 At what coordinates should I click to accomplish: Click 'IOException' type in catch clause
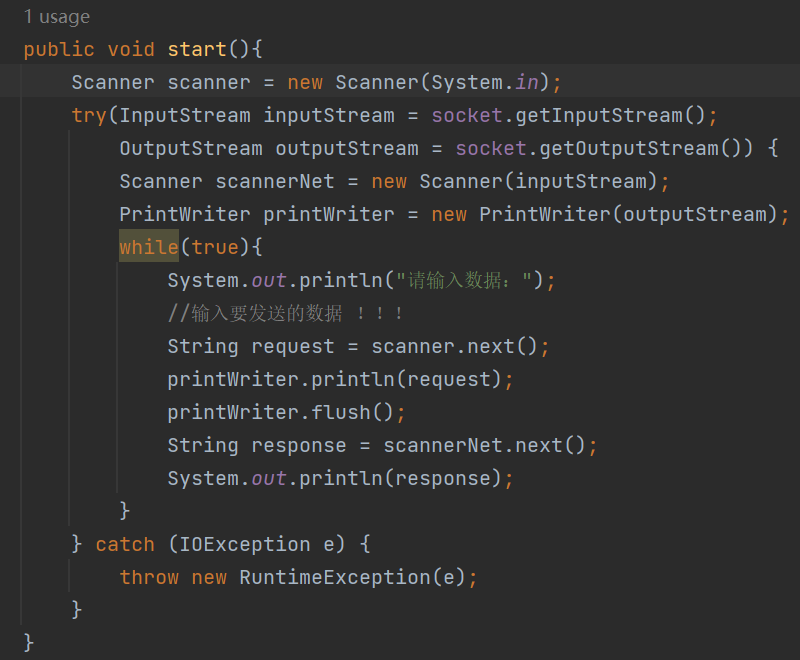point(245,544)
